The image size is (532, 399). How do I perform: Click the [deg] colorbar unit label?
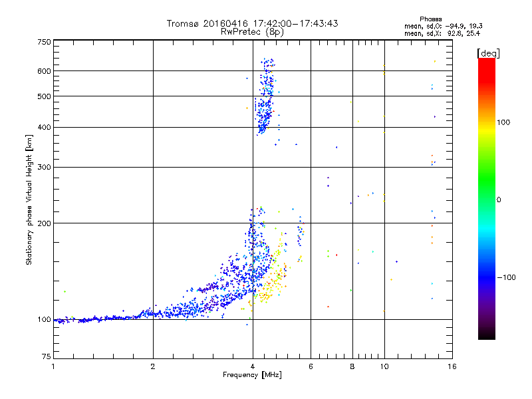click(x=489, y=53)
